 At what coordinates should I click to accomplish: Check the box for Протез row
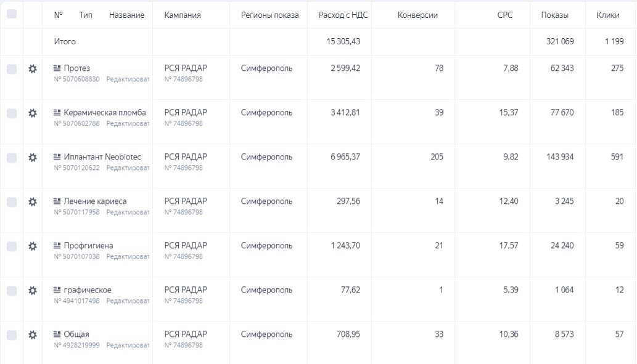pos(12,69)
